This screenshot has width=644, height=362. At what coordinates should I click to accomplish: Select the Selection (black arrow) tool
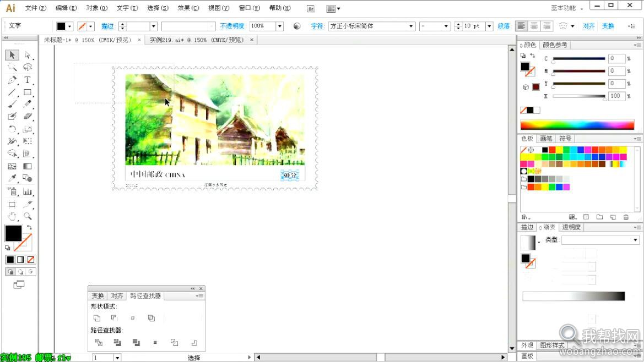point(12,54)
